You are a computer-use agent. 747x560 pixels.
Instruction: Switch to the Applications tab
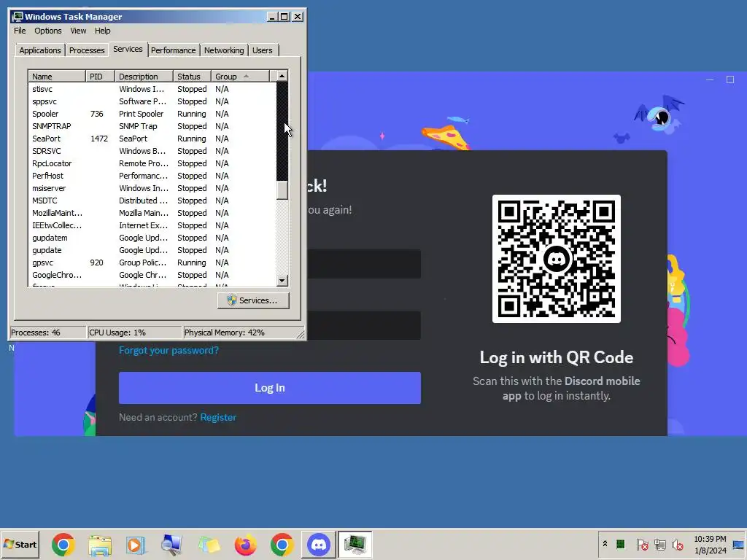(x=40, y=50)
